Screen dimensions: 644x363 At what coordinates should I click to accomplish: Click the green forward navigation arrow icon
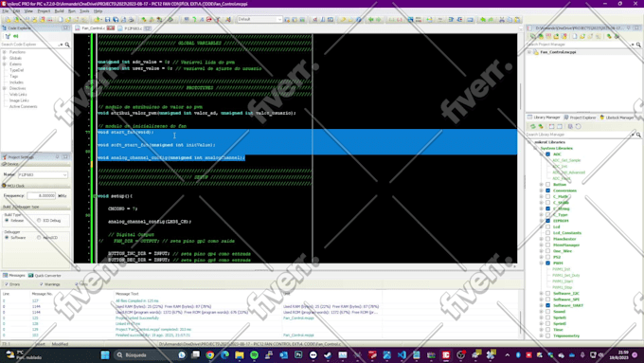378,19
